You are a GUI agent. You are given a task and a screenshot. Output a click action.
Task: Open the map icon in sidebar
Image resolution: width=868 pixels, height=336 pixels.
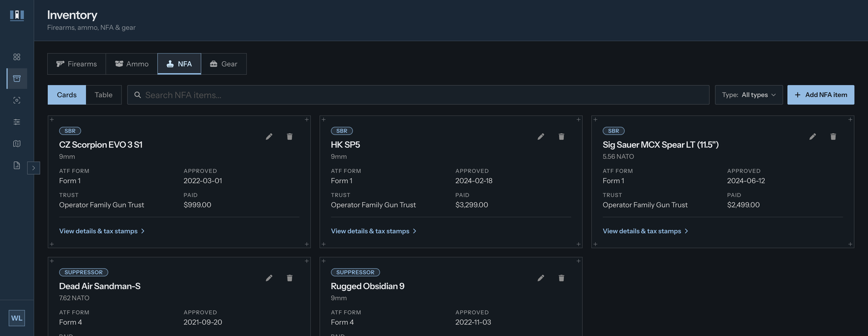[17, 144]
